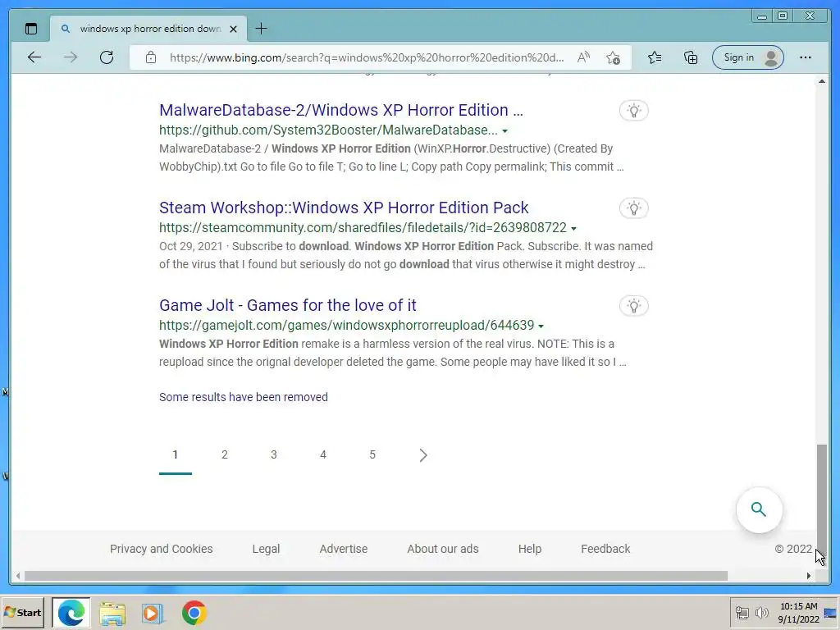Open File Explorer from taskbar
Screen dimensions: 840x630
(112, 613)
